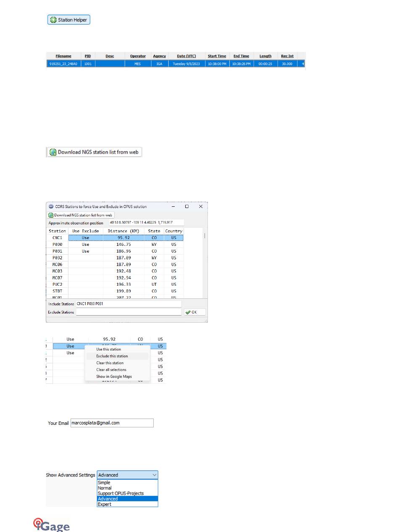
Task: Maximize the CORS Stations dialog window
Action: click(187, 207)
